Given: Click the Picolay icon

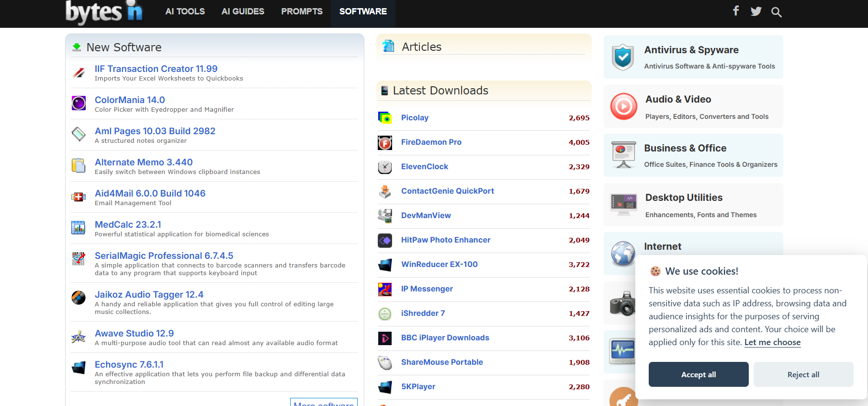Looking at the screenshot, I should click(385, 117).
